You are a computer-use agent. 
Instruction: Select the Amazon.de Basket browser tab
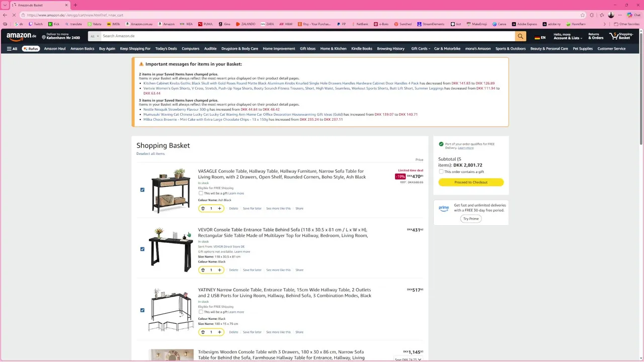tap(39, 5)
